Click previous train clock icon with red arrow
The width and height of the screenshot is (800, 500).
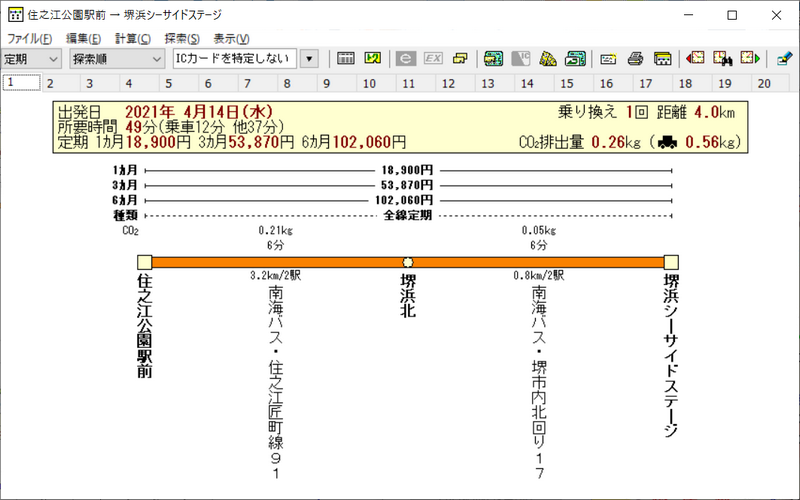[x=695, y=58]
